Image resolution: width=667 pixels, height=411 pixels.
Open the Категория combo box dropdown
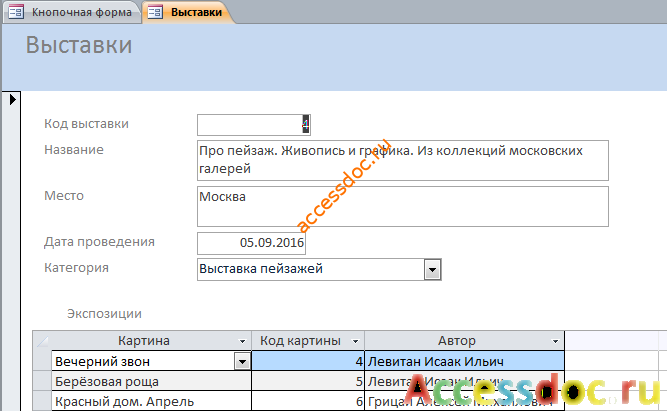[x=432, y=270]
